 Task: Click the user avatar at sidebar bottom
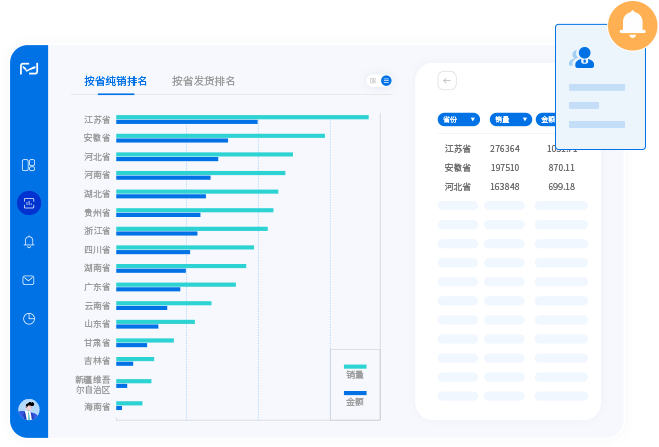click(x=29, y=409)
